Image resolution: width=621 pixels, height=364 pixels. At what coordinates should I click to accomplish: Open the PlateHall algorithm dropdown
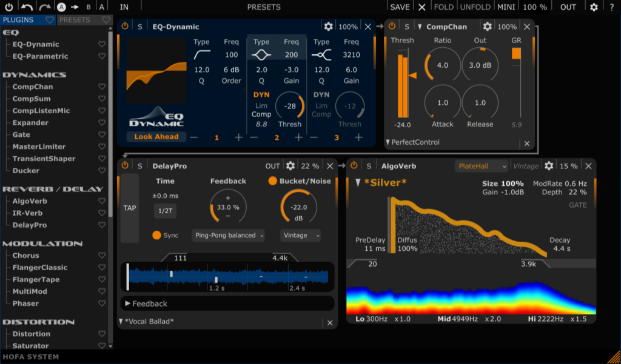(x=481, y=166)
